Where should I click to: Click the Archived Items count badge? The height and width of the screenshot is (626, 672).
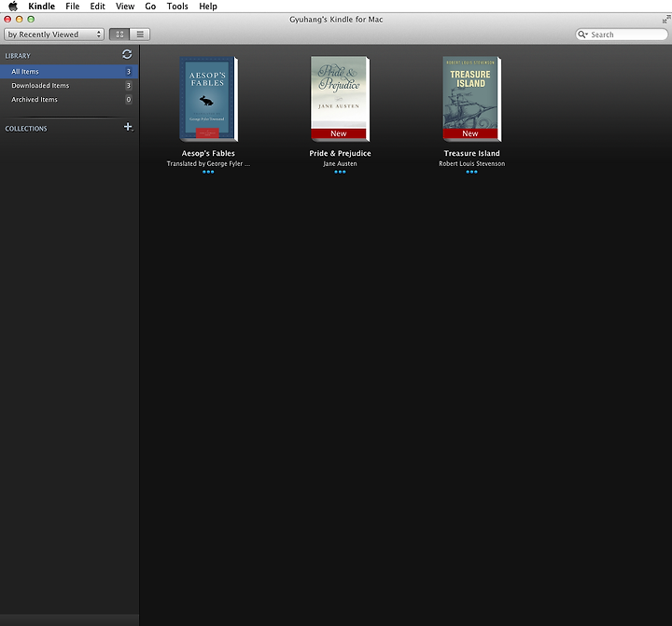coord(129,100)
